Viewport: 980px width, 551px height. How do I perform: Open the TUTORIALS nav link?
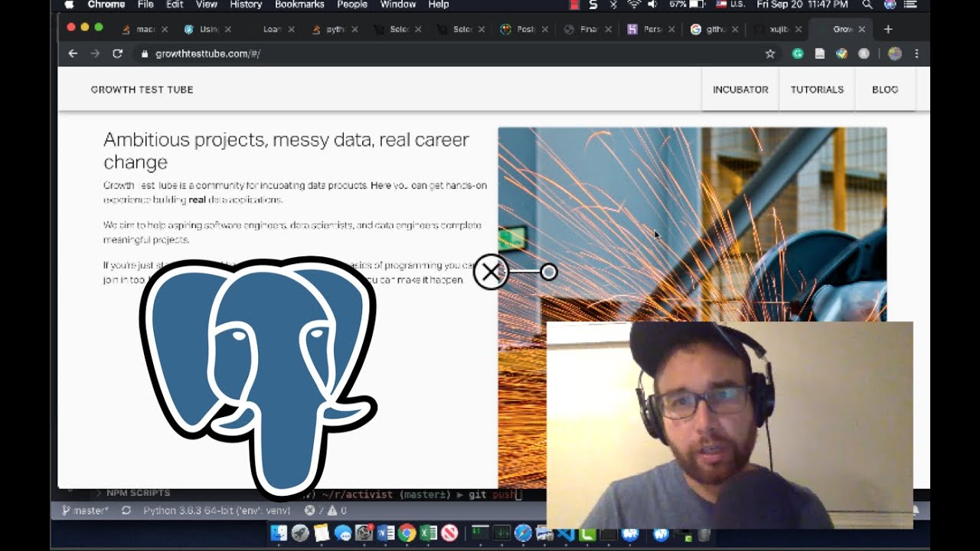[817, 90]
